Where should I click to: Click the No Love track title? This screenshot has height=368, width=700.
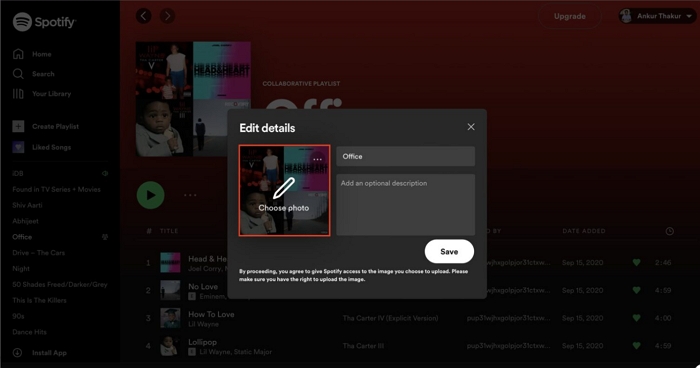203,286
